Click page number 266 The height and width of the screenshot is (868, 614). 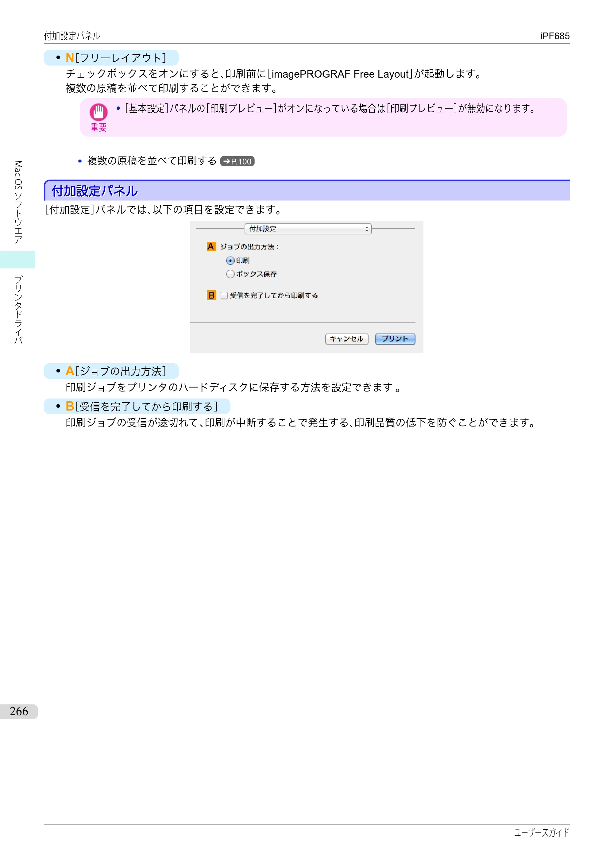19,711
